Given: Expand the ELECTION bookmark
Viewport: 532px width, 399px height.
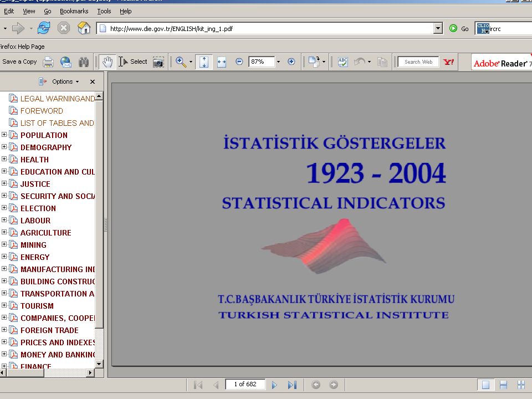Looking at the screenshot, I should 4,208.
